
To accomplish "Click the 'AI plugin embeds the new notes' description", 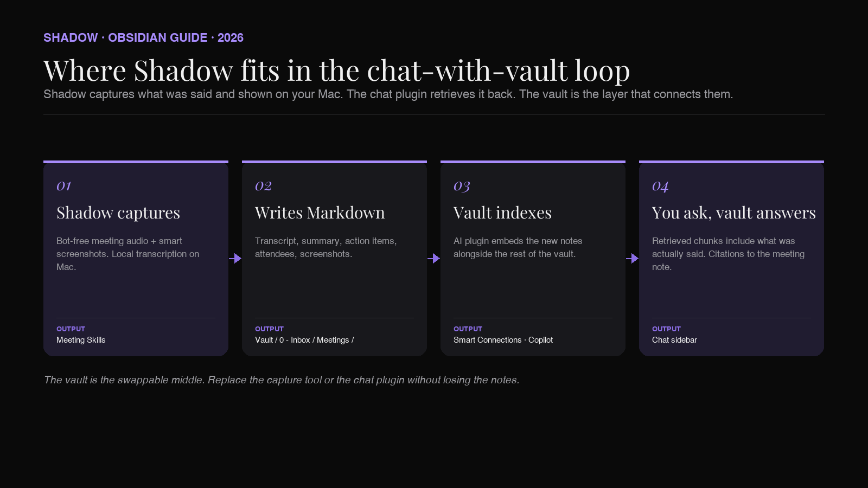I will [518, 247].
